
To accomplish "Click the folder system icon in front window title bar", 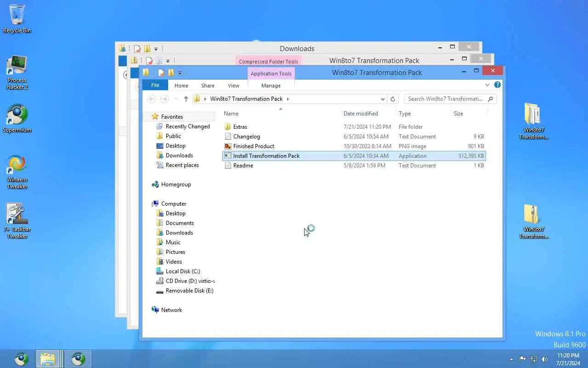I will 146,72.
